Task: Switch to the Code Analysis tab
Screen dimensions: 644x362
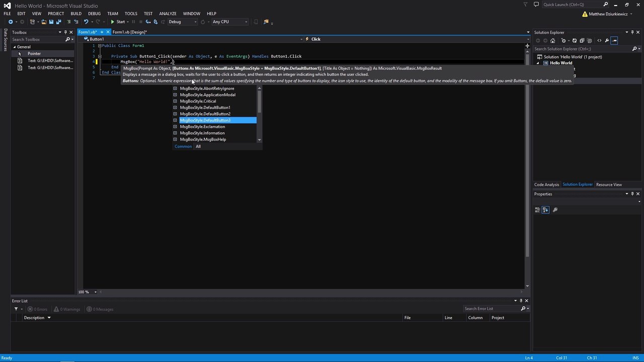Action: click(x=546, y=185)
